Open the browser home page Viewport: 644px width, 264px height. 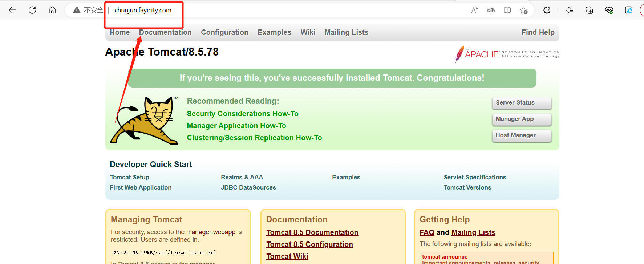click(52, 10)
